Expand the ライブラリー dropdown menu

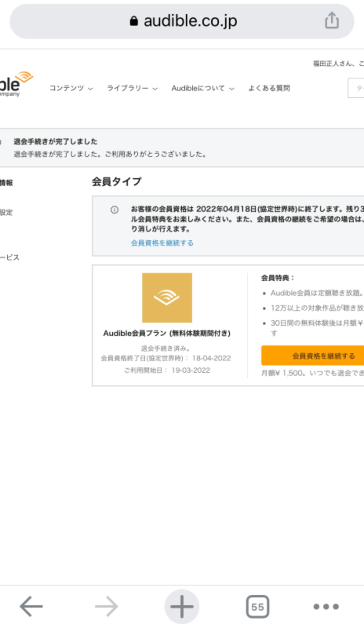(x=132, y=88)
